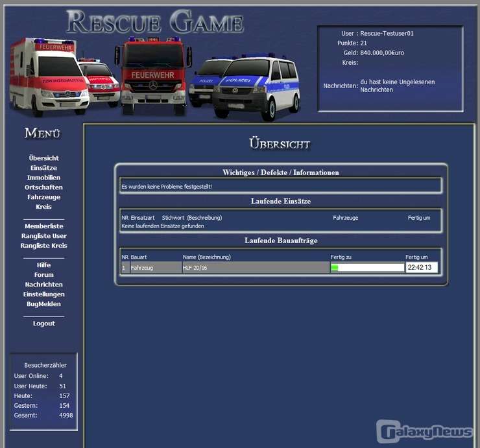Click the Laufende Einsätze heading
This screenshot has width=480, height=448.
[281, 202]
